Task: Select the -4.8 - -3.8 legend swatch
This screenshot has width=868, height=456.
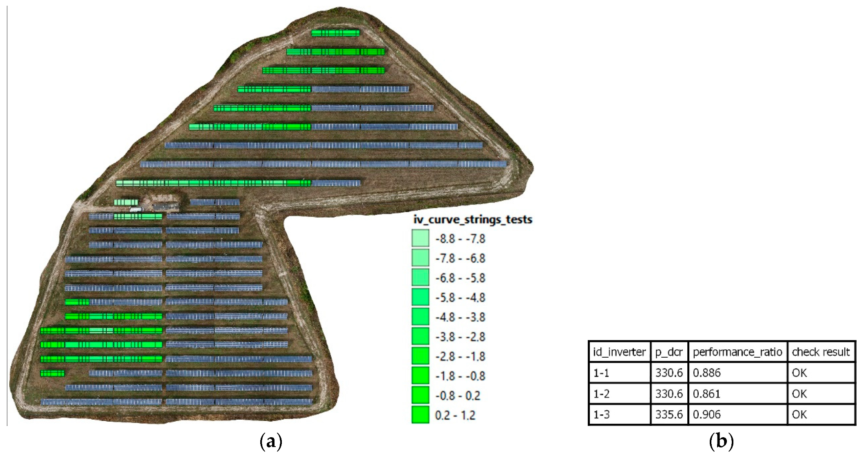Action: point(420,316)
